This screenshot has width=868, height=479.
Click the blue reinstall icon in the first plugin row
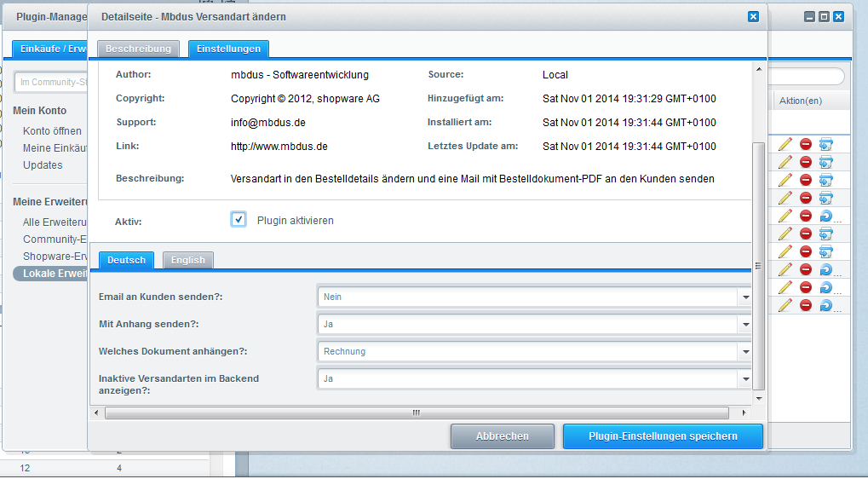click(x=825, y=144)
